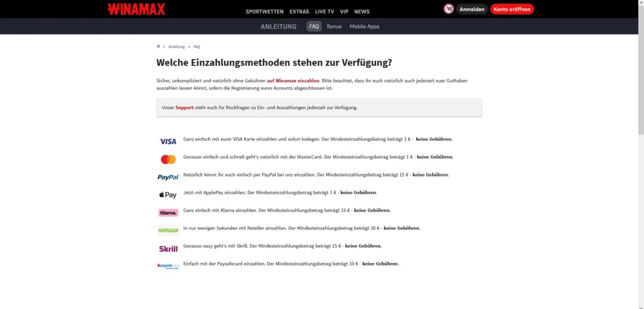Click the 'Jetzt mit ApplePay einzahlen' text
644x309 pixels.
tap(280, 192)
